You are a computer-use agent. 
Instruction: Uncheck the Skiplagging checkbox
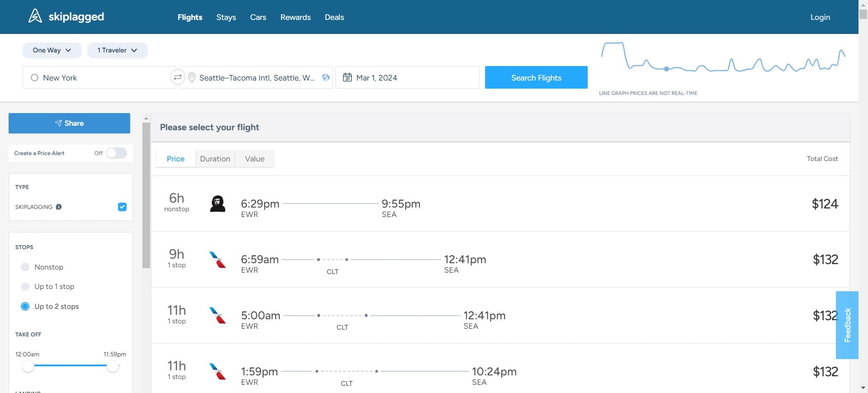point(122,207)
